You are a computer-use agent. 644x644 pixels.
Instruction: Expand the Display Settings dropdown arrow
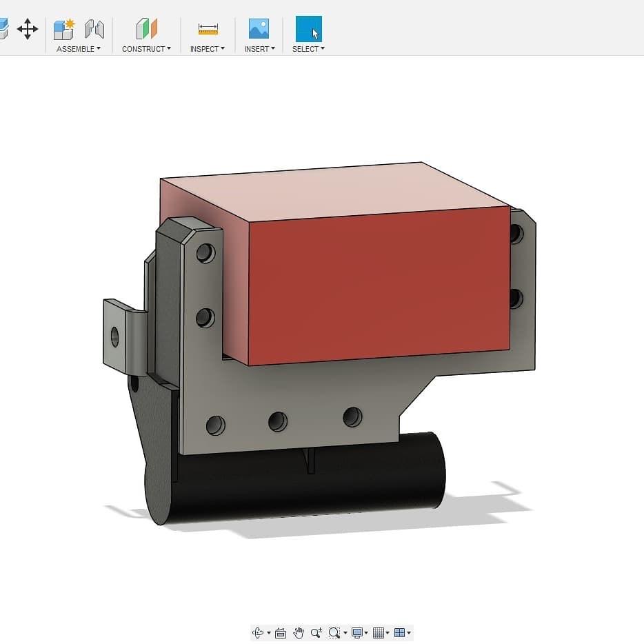366,633
